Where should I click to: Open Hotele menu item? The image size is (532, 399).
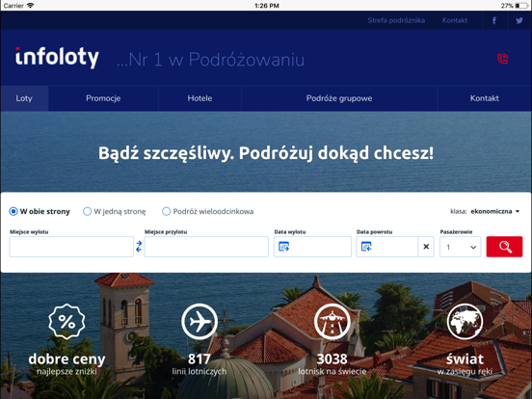(x=199, y=98)
